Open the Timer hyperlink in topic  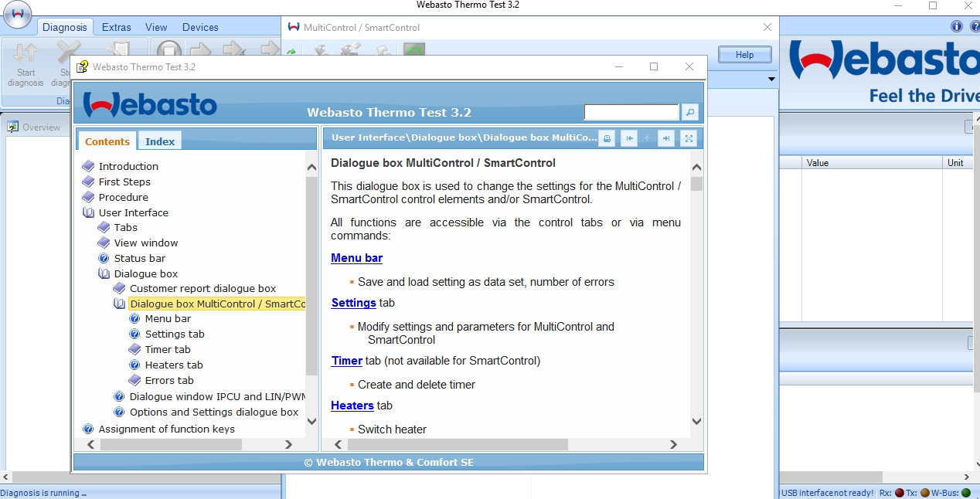[x=347, y=361]
